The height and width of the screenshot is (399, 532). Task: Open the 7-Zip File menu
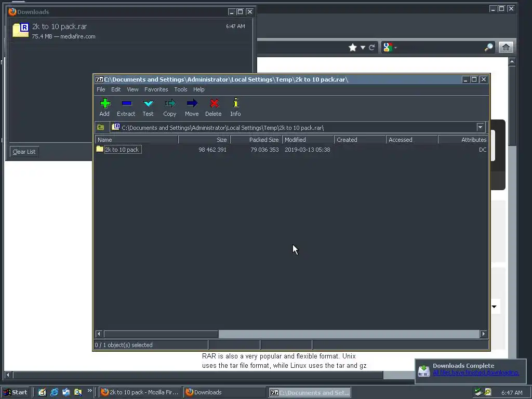pos(101,89)
